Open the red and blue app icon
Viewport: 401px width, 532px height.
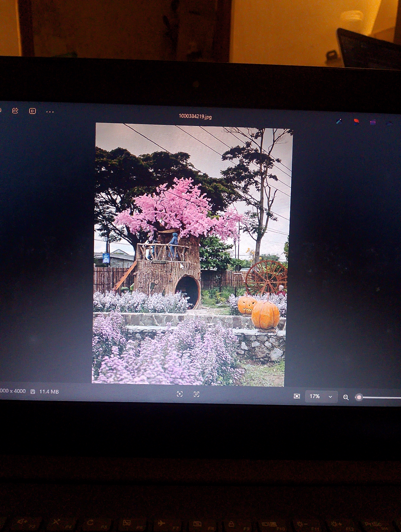pos(356,122)
